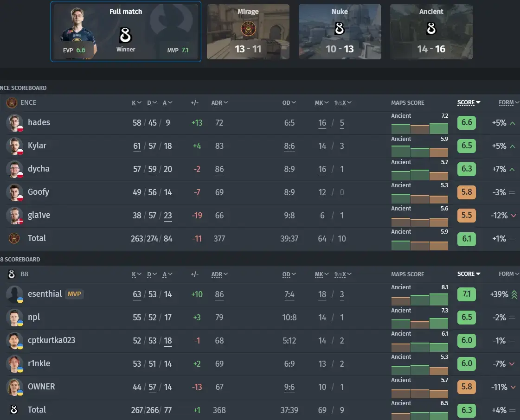Screen dimensions: 520x420
Task: Open gla1ve player avatar
Action: (x=14, y=216)
